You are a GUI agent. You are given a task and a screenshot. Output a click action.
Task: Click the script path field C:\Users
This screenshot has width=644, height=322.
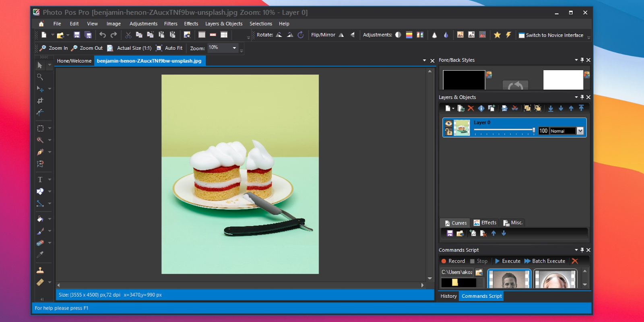point(457,272)
